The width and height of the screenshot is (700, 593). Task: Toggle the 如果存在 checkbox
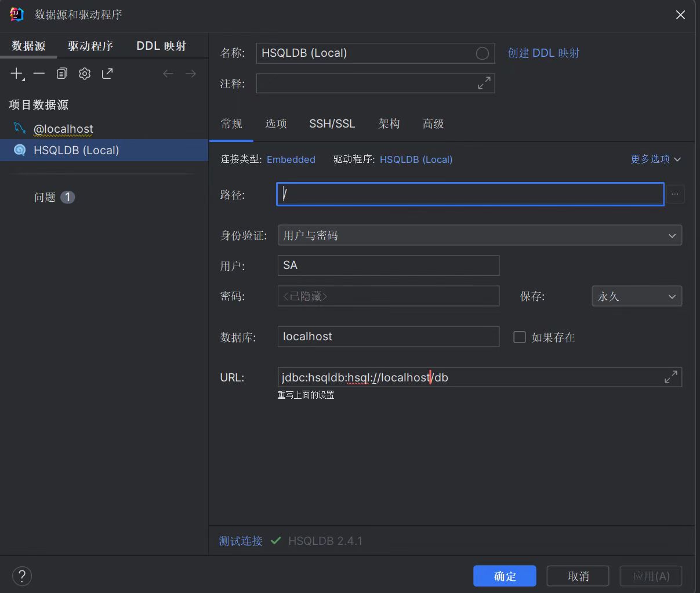(x=520, y=337)
